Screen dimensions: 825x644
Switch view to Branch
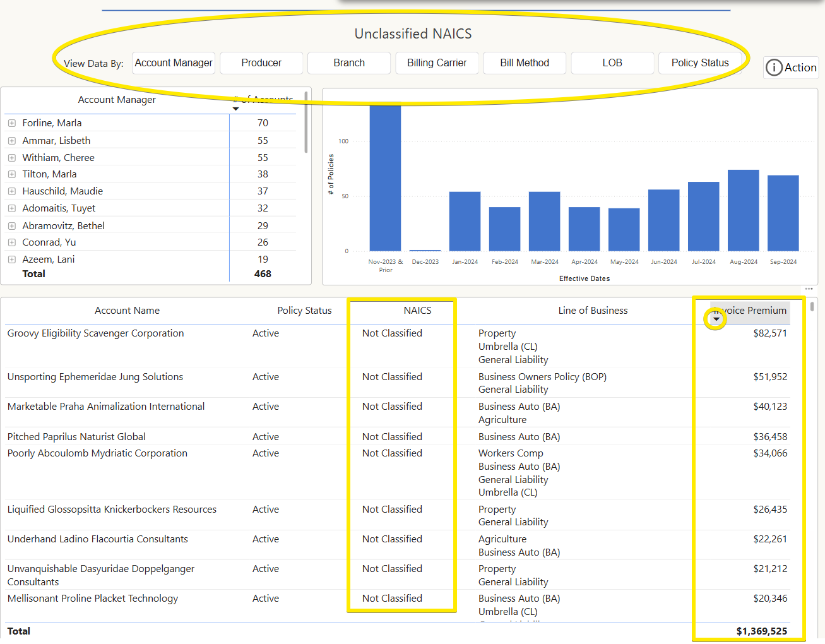tap(349, 63)
